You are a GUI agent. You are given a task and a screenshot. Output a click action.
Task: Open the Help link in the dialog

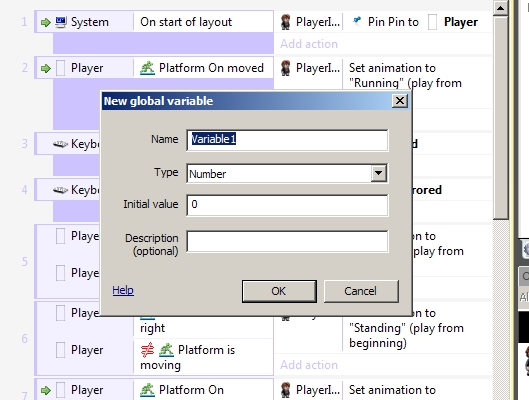pyautogui.click(x=123, y=290)
